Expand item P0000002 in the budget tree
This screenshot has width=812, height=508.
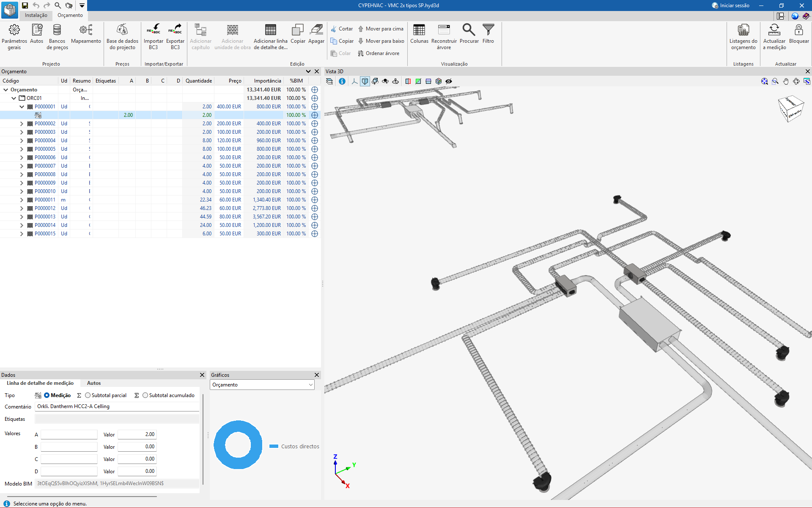(x=22, y=124)
